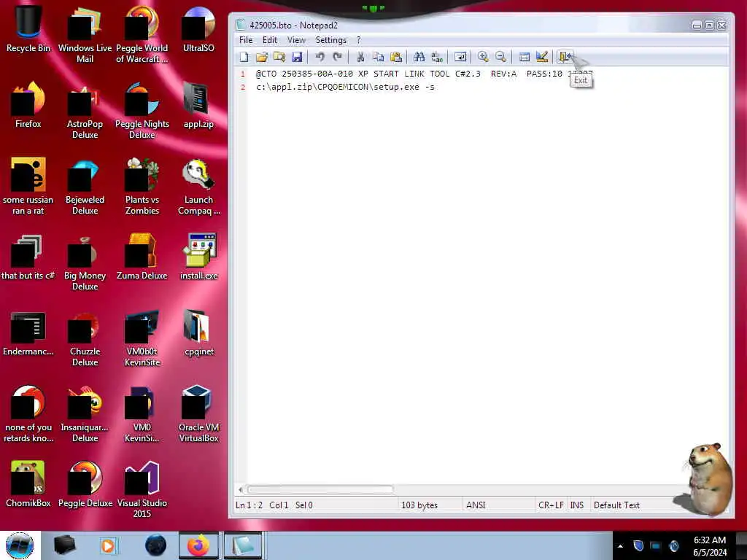Click the Windows Start orb
The image size is (747, 560).
20,545
